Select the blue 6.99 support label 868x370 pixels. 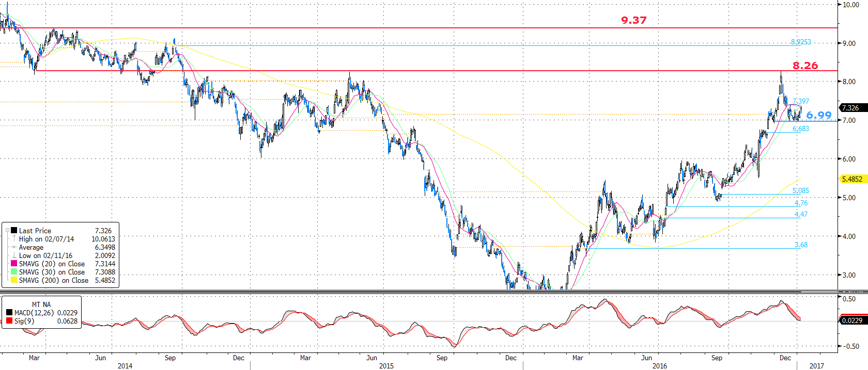(819, 116)
